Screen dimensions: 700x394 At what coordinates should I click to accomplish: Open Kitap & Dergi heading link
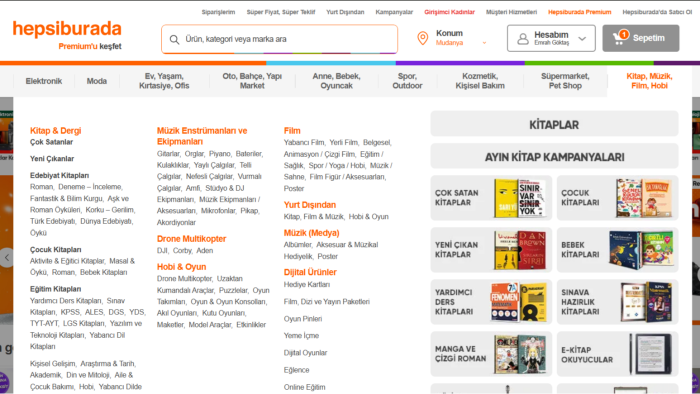point(55,131)
